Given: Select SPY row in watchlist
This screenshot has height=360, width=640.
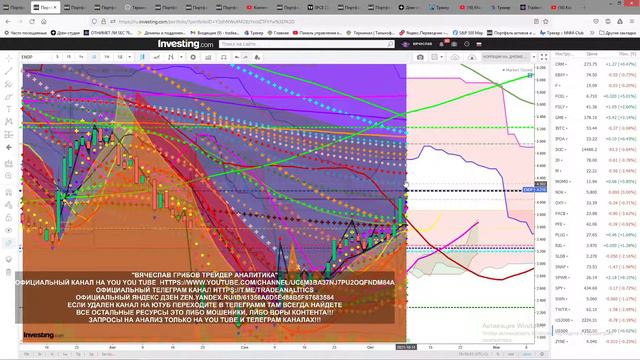Looking at the screenshot, I should click(595, 288).
